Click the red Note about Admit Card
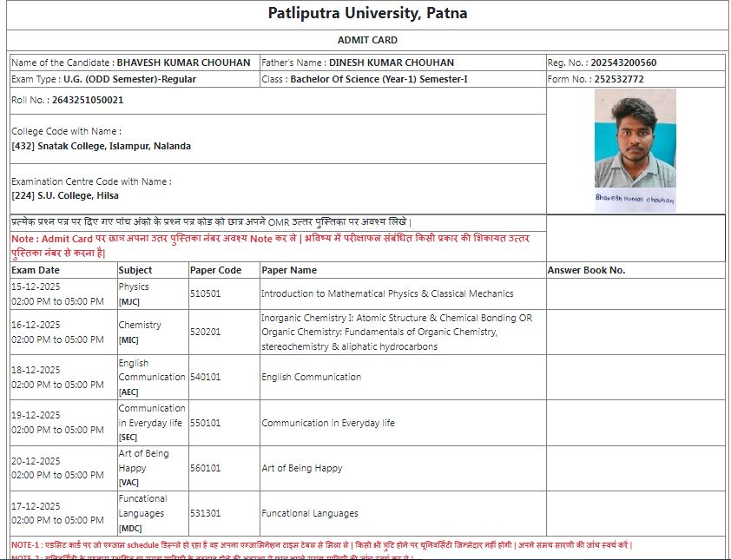 click(x=278, y=245)
